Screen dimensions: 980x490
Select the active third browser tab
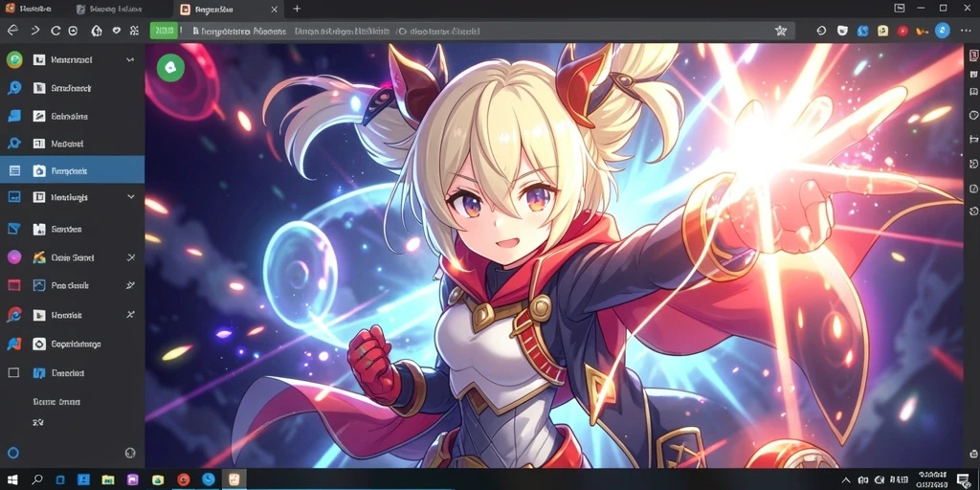228,9
